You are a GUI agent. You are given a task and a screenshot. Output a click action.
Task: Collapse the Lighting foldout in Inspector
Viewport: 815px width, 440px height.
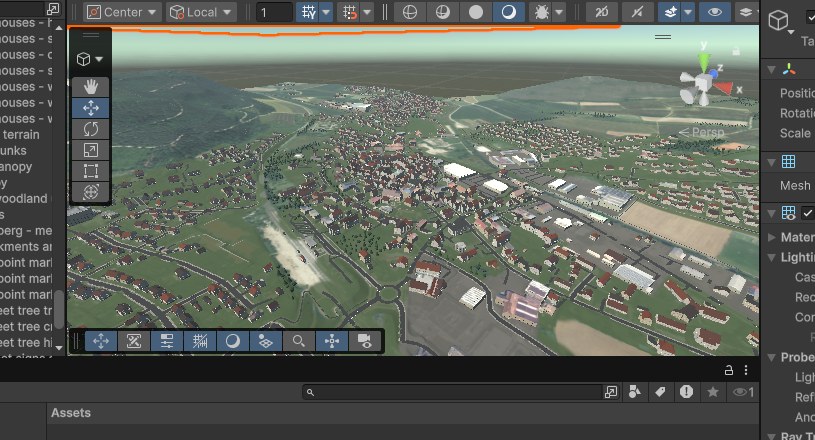(772, 257)
